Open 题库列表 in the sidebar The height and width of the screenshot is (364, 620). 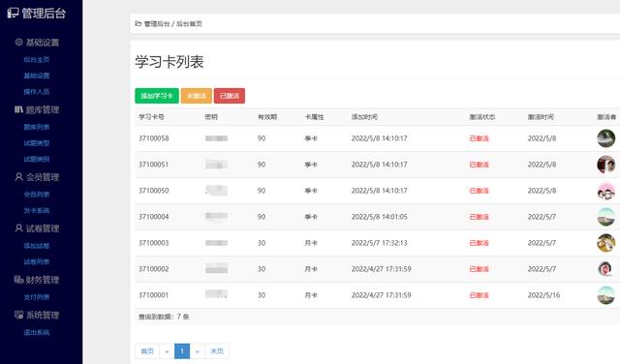click(37, 127)
